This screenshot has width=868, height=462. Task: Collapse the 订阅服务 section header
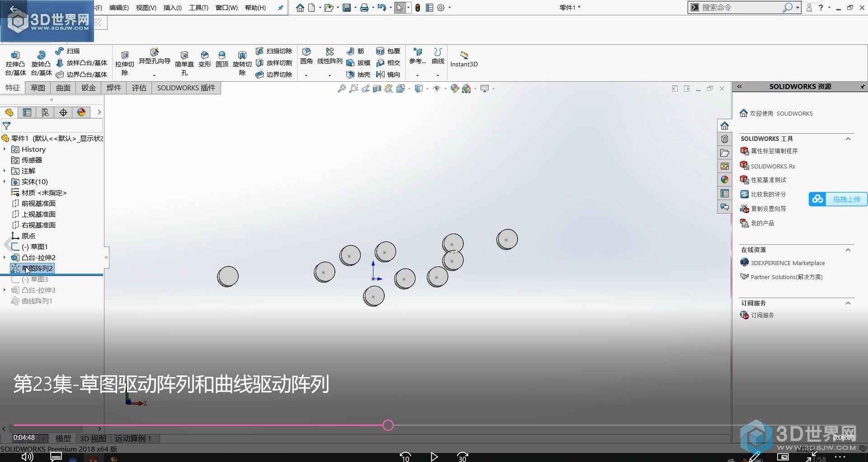tap(848, 303)
